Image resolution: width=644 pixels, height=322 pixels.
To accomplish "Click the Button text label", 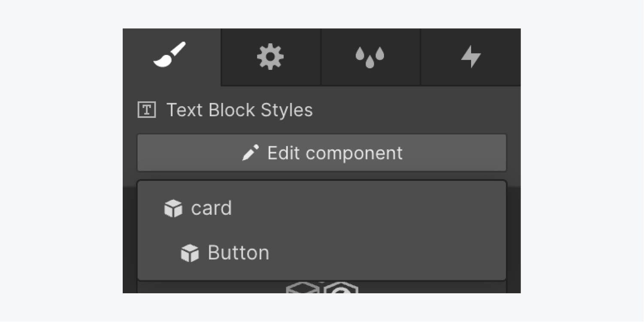I will pos(239,253).
